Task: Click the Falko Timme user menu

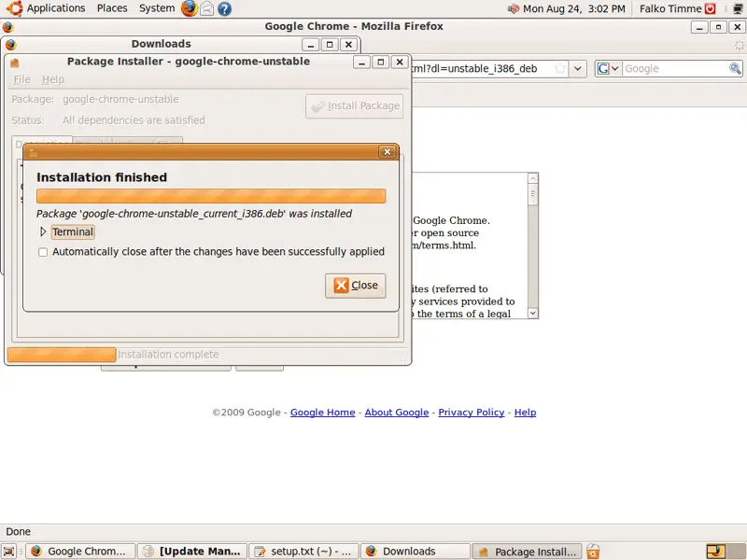Action: click(x=670, y=8)
